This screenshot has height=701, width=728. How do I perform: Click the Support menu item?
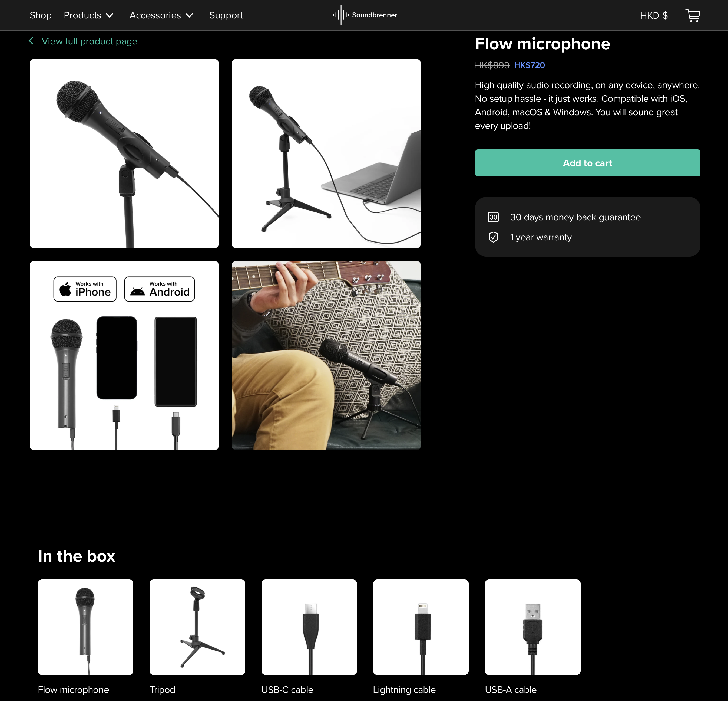[x=226, y=15]
